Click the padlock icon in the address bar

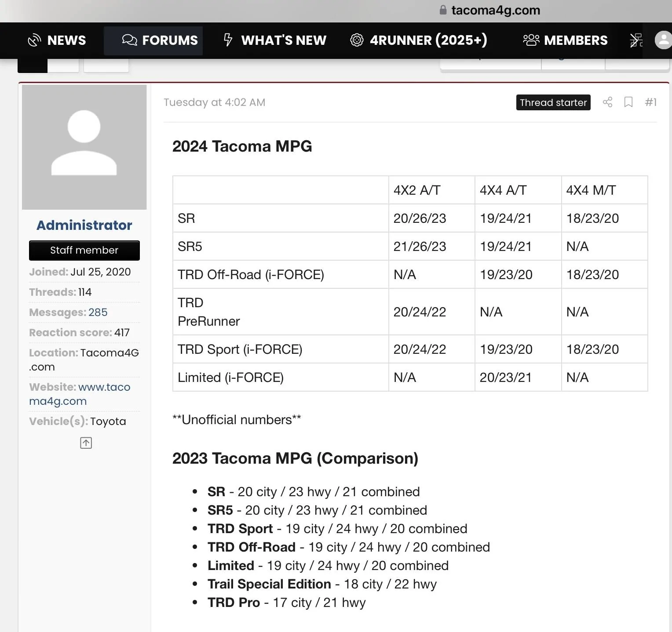443,10
